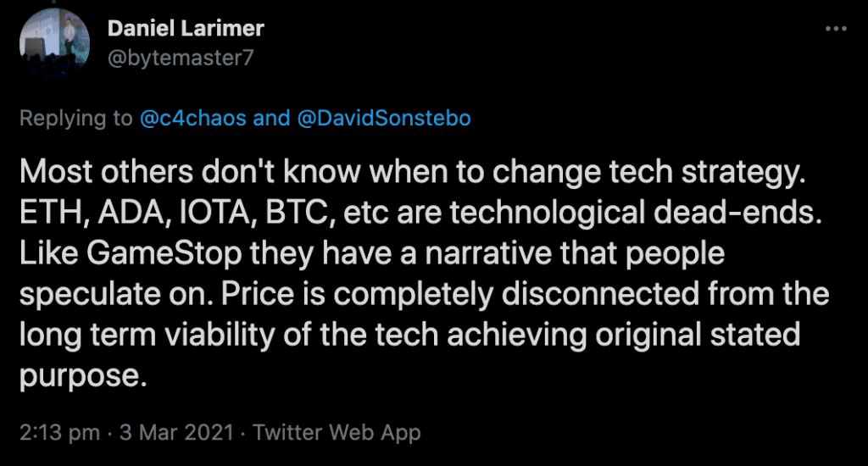Click Daniel Larimer's profile avatar
Screen dimensions: 868x466
54,42
